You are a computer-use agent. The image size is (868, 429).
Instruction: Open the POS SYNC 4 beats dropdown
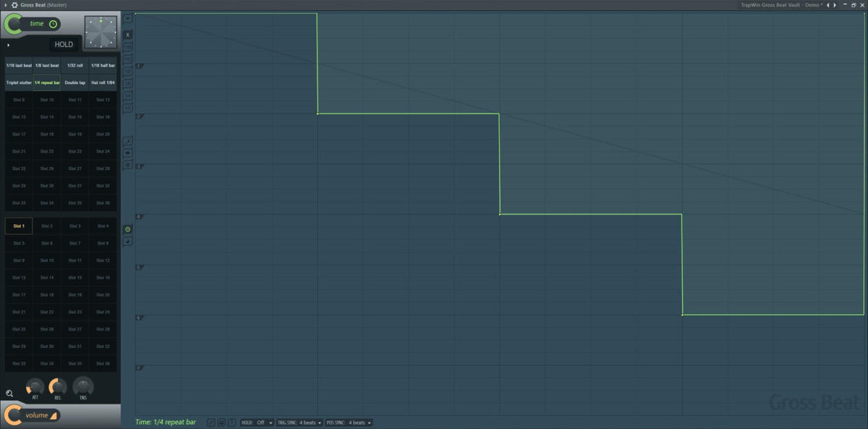tap(349, 422)
